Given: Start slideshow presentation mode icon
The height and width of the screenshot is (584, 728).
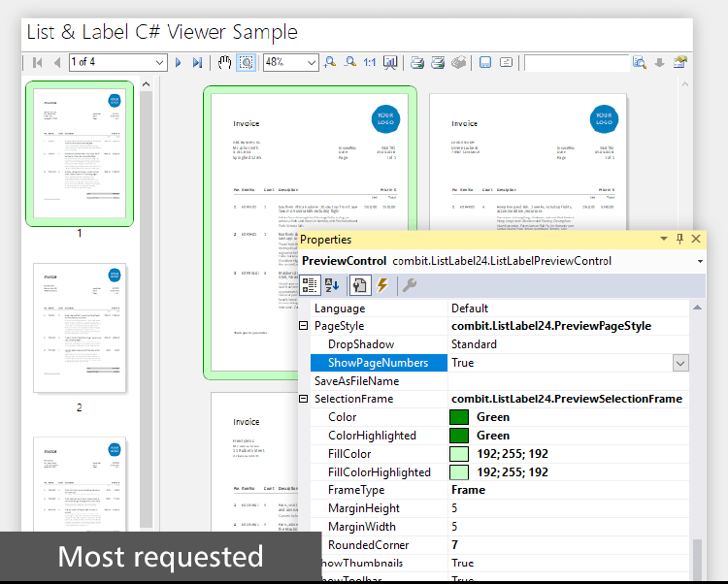Looking at the screenshot, I should tap(390, 62).
